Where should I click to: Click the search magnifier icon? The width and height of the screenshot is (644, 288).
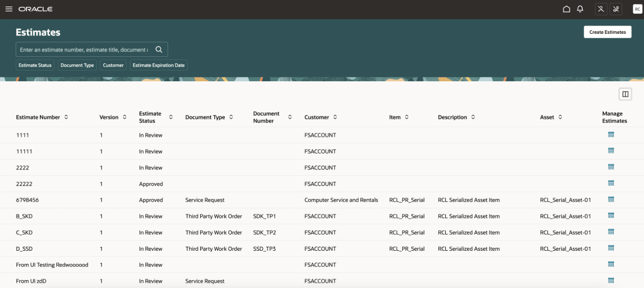click(x=158, y=49)
